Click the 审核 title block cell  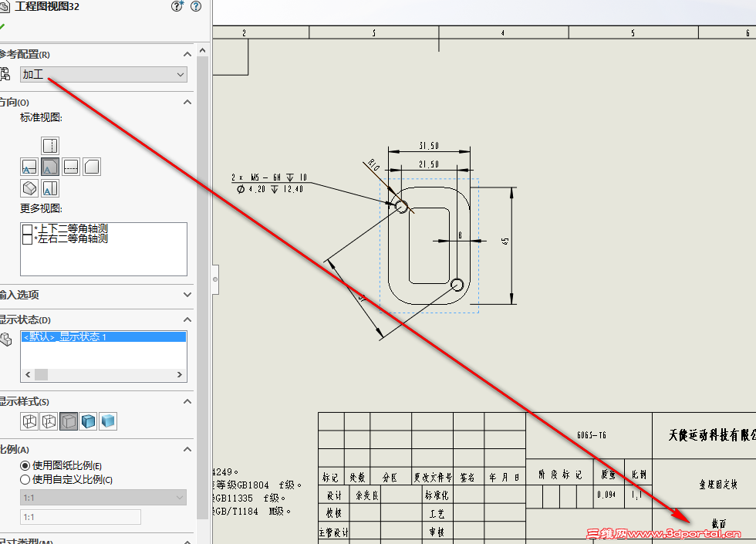coord(437,532)
